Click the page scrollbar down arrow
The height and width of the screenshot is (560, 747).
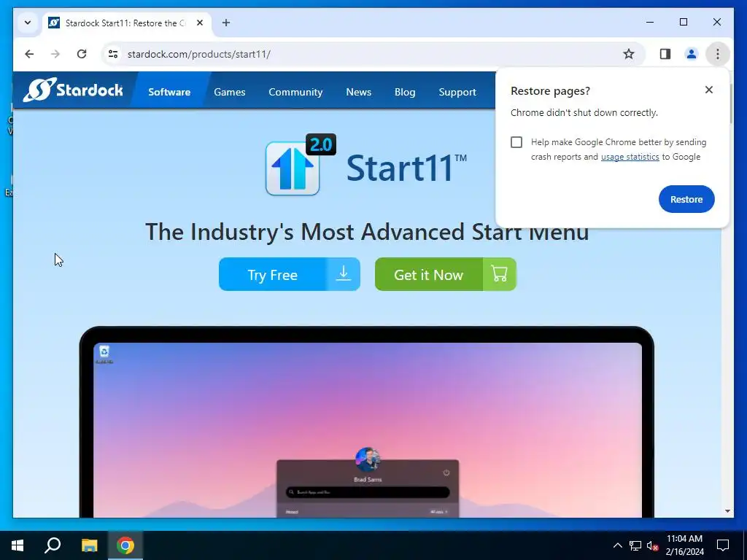[x=727, y=511]
